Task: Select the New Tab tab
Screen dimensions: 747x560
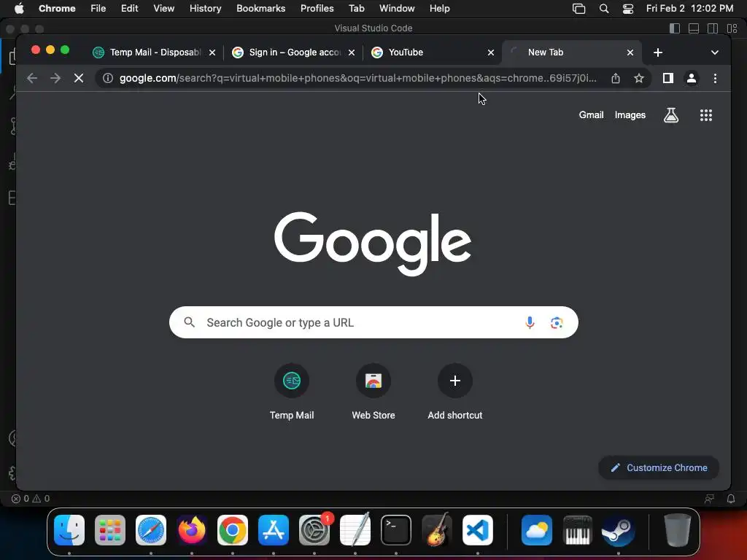Action: pos(572,52)
